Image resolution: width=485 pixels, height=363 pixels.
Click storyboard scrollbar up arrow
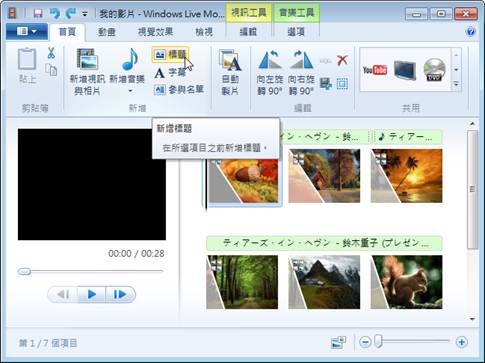tap(472, 124)
